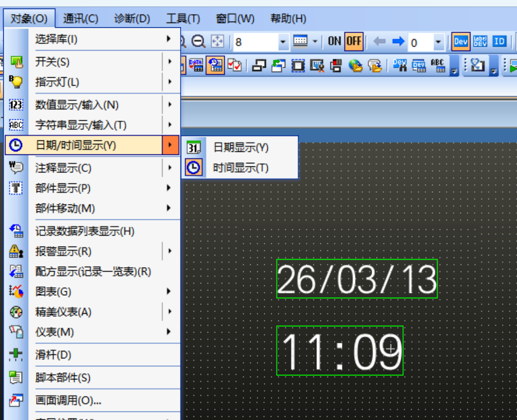Viewport: 517px width, 420px height.
Task: Click the 报警显示(R) alarm icon
Action: coord(16,251)
